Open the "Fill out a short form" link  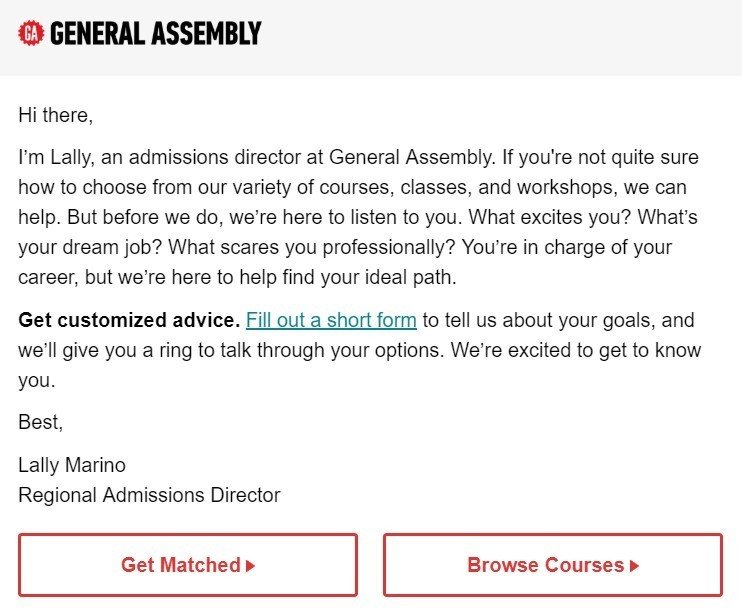tap(331, 320)
